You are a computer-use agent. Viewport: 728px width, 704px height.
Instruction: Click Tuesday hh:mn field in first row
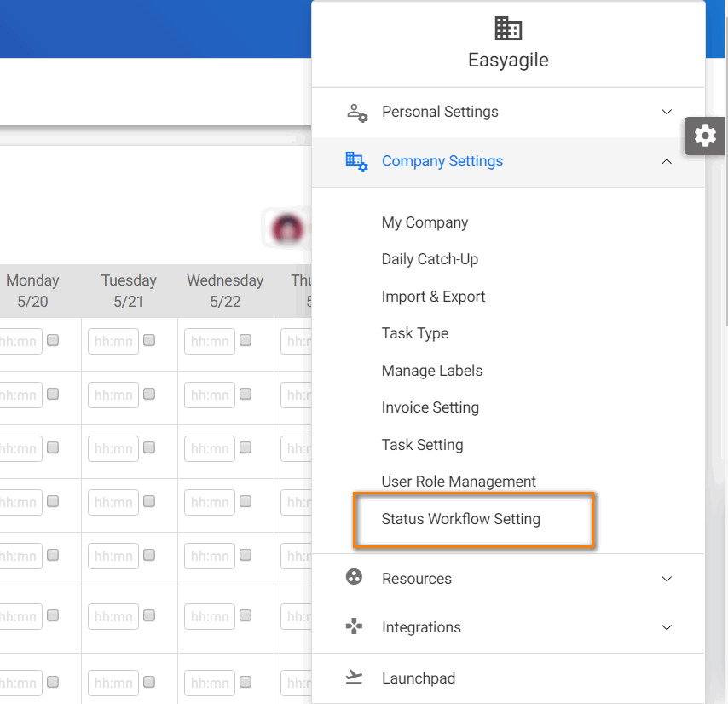(113, 341)
